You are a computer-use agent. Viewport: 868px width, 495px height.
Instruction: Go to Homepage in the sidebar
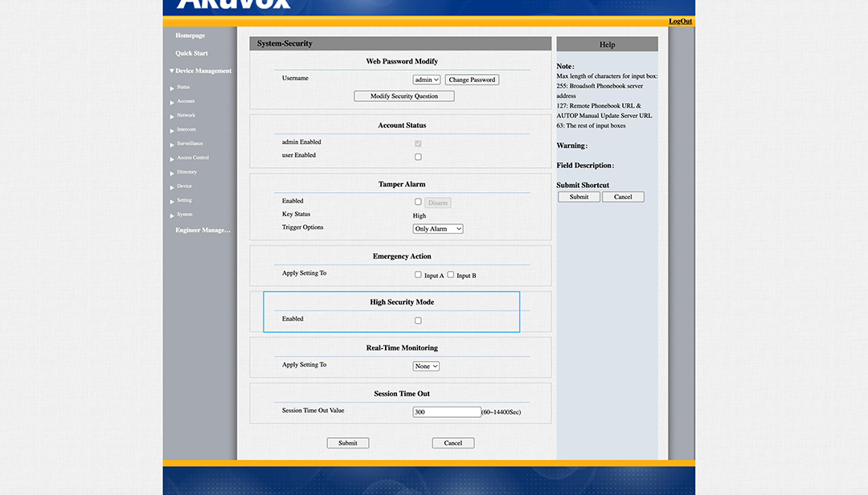(x=190, y=36)
